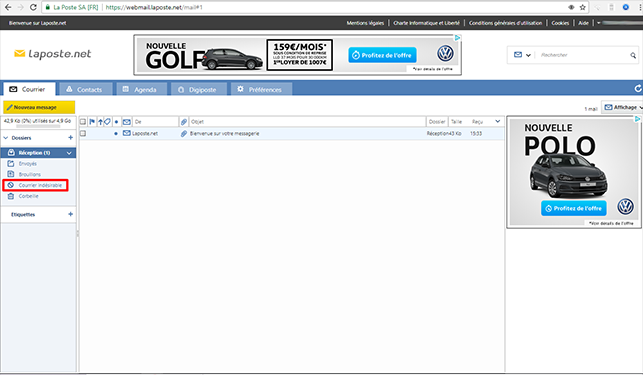Click the Golf banner AdChoices icon
This screenshot has width=643, height=375.
457,38
